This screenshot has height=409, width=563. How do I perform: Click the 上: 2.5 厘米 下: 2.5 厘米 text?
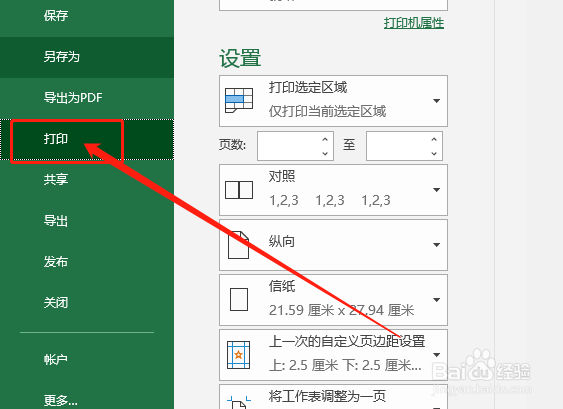[345, 365]
